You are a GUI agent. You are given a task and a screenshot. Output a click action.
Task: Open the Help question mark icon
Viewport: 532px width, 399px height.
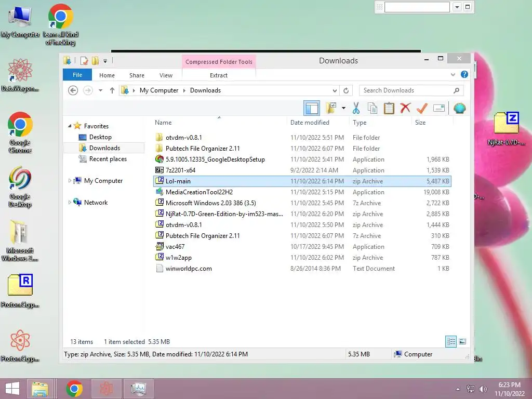pos(464,75)
